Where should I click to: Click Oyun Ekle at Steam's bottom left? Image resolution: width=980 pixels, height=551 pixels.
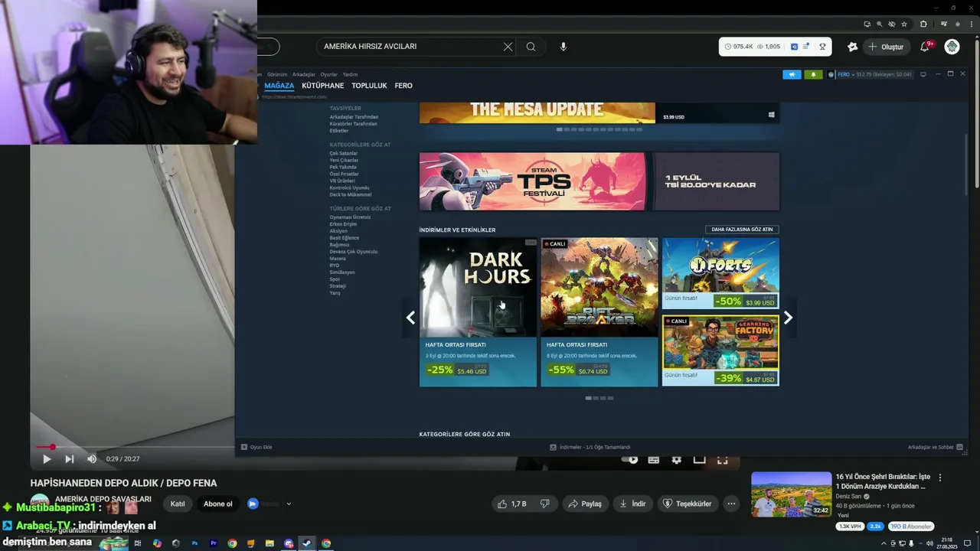pos(257,447)
